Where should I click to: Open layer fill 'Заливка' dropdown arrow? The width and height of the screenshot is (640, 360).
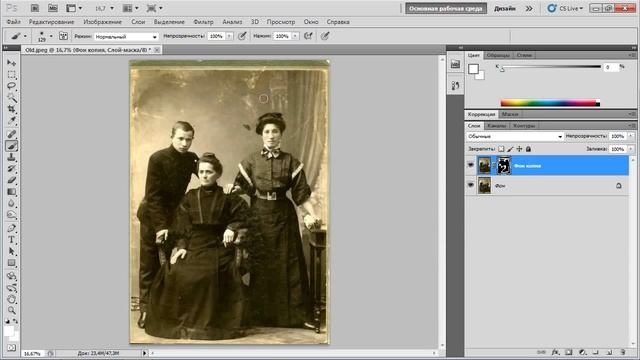coord(631,149)
